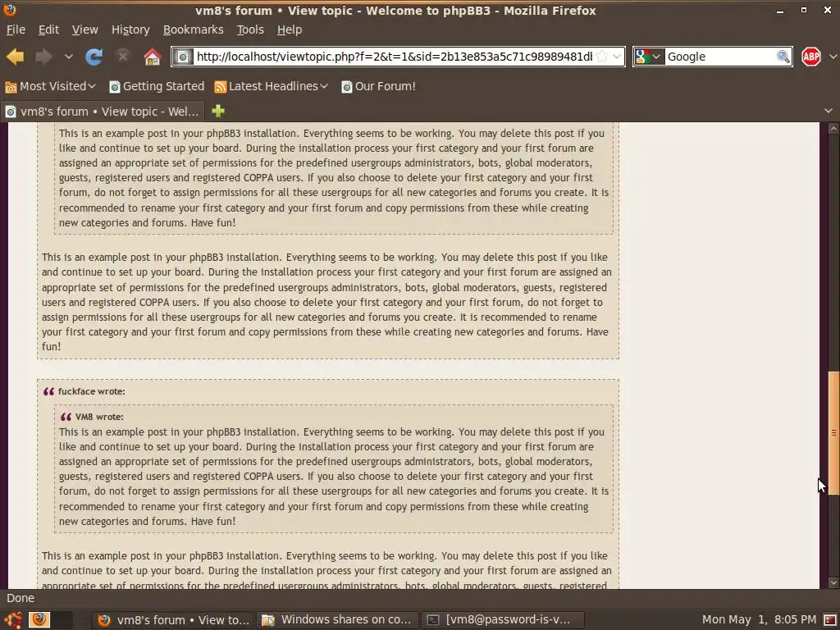Click into the Google search box

[x=720, y=57]
